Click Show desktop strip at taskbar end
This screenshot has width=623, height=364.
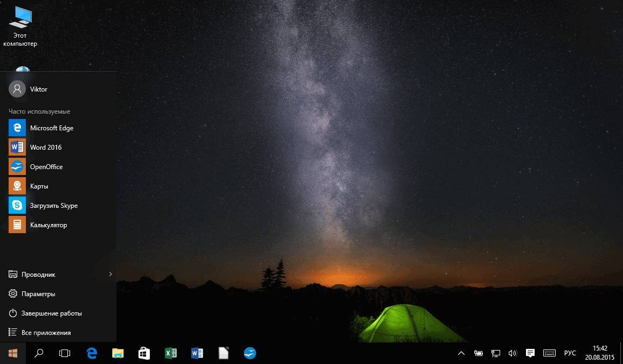(621, 353)
